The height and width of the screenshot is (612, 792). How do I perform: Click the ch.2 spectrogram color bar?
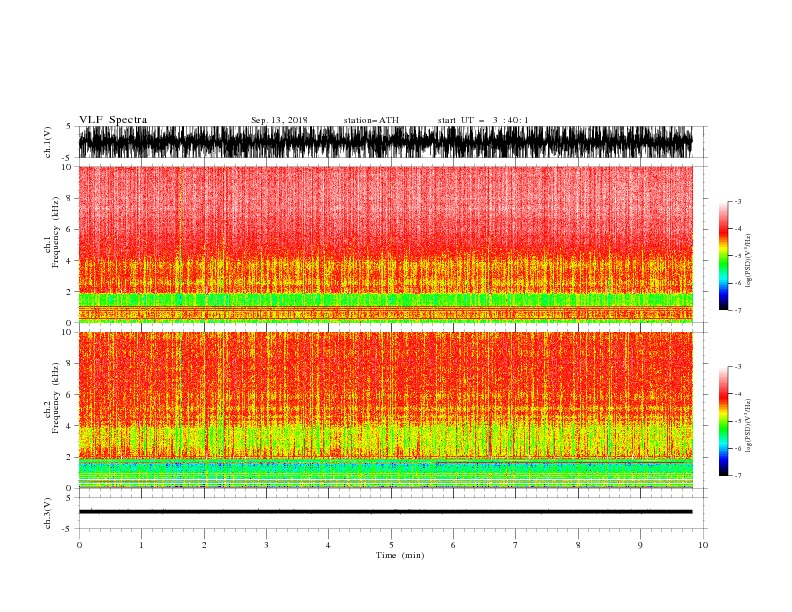point(723,421)
